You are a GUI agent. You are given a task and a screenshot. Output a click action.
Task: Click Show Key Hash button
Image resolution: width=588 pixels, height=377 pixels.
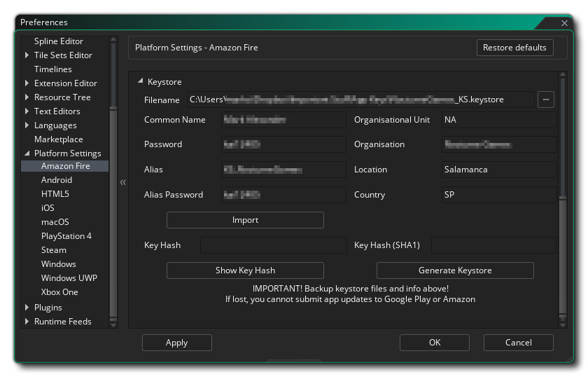245,270
